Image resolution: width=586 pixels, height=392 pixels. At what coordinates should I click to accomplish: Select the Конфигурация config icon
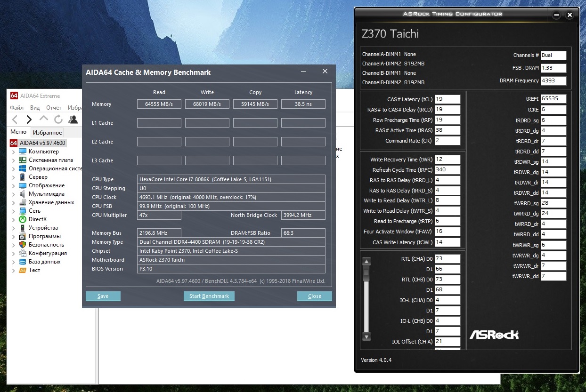(x=22, y=253)
